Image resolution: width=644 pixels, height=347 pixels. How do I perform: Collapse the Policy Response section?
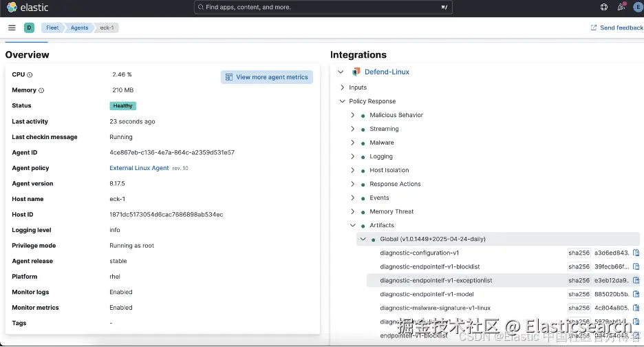click(x=342, y=101)
